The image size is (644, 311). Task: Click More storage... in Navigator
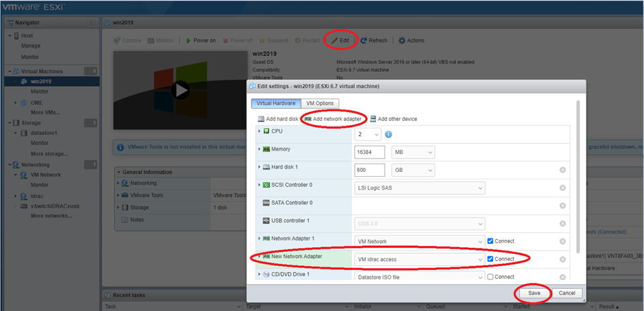pyautogui.click(x=49, y=154)
